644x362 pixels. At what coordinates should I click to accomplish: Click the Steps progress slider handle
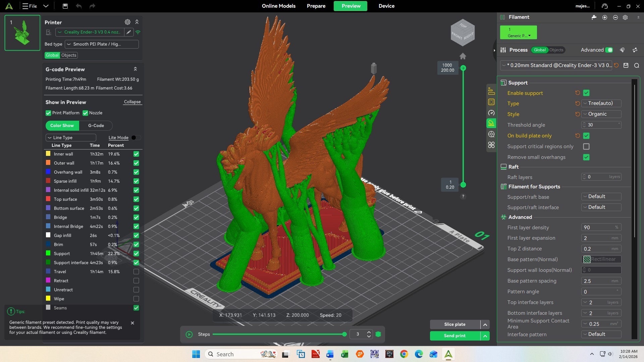(x=344, y=335)
